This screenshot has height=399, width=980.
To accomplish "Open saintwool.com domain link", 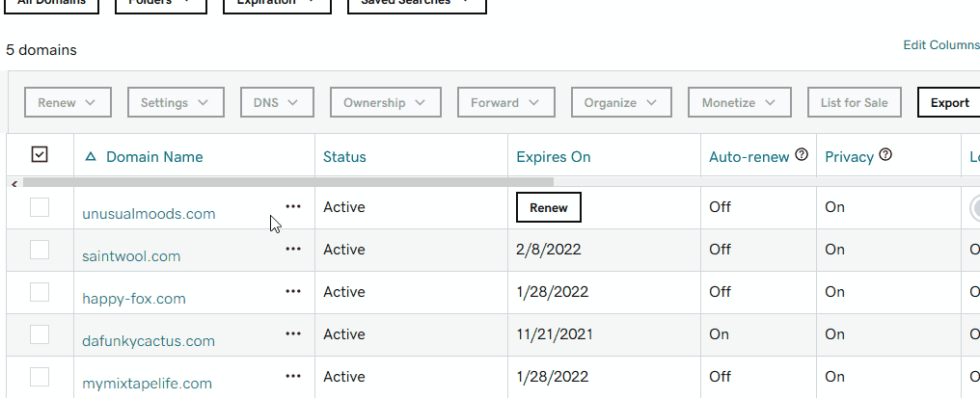I will [131, 256].
